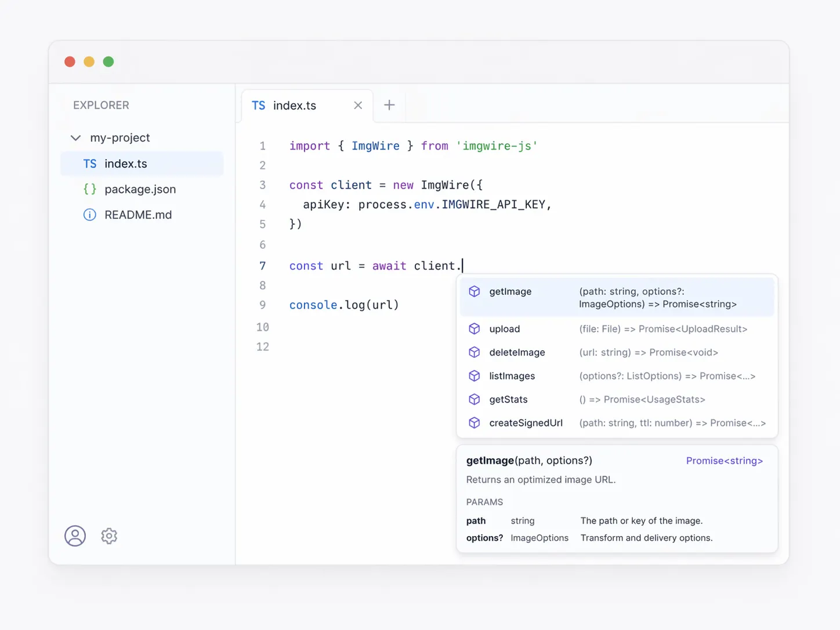Switch to the index.ts tab
The width and height of the screenshot is (840, 630).
(294, 106)
